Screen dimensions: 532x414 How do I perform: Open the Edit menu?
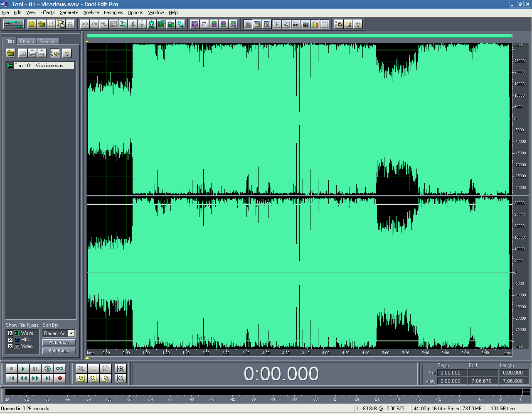[17, 12]
